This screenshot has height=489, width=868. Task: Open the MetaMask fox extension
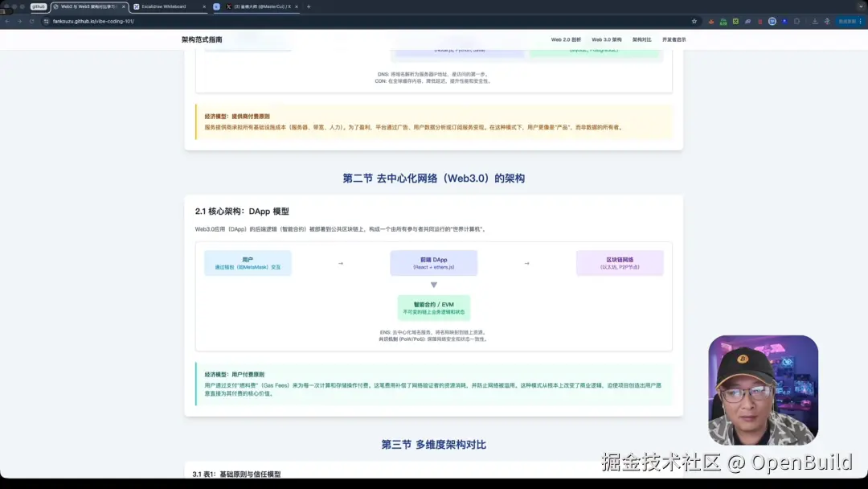[711, 21]
